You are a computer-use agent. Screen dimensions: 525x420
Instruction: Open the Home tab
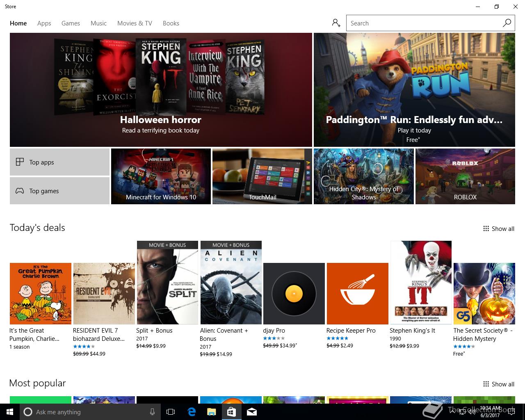coord(18,23)
